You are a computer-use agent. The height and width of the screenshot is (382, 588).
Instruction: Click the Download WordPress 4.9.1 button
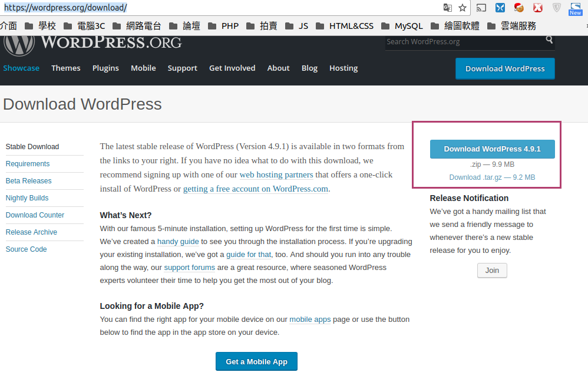[493, 149]
